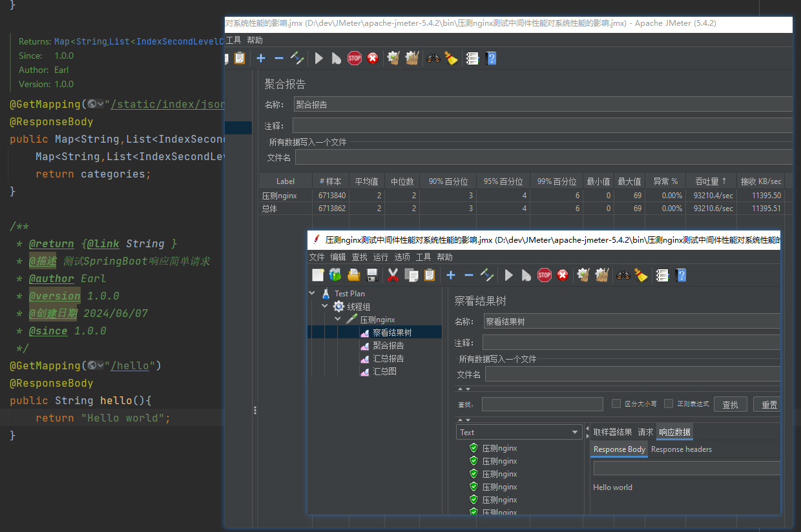Open the Text renderer dropdown
Screen dimensions: 801x532
(519, 433)
